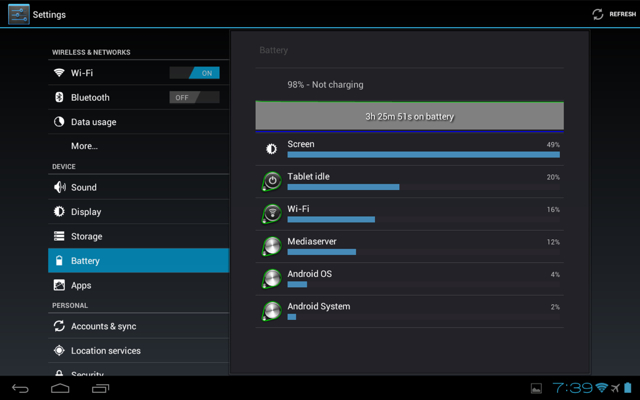Click the Wi-Fi 16% usage bar
This screenshot has width=640, height=400.
(x=331, y=220)
